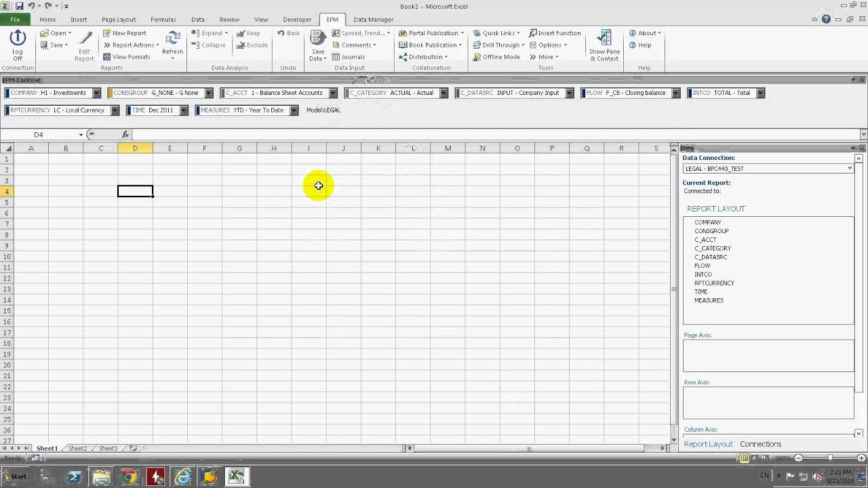Switch to Connections tab in EPM pane
This screenshot has height=488, width=868.
(x=761, y=444)
